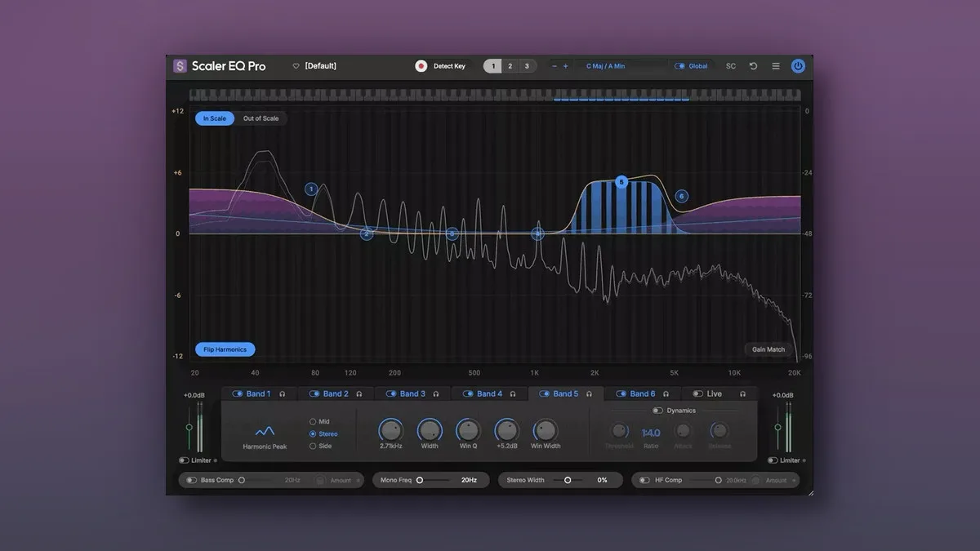Screen dimensions: 980x551
Task: Select EQ node 2 on the graph
Action: [x=367, y=234]
